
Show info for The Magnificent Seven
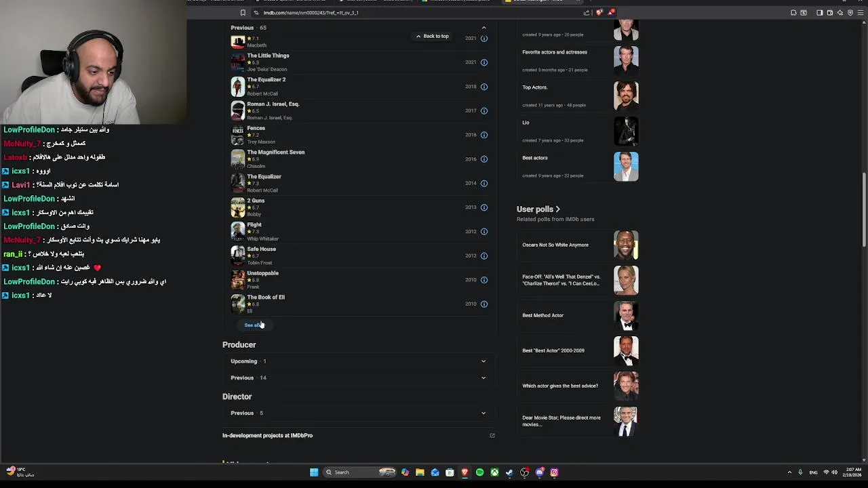[484, 159]
